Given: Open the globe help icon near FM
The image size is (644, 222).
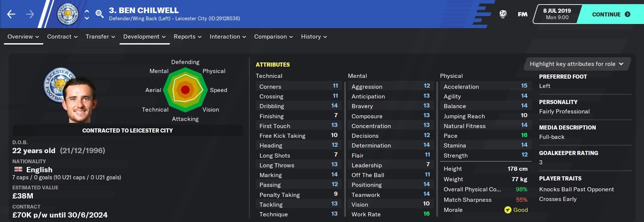Looking at the screenshot, I should [x=503, y=14].
